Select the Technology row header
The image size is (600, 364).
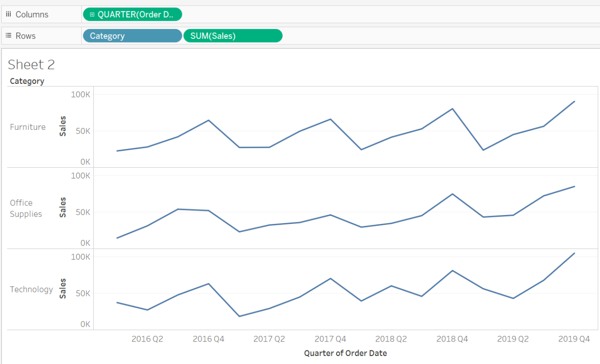pos(31,289)
